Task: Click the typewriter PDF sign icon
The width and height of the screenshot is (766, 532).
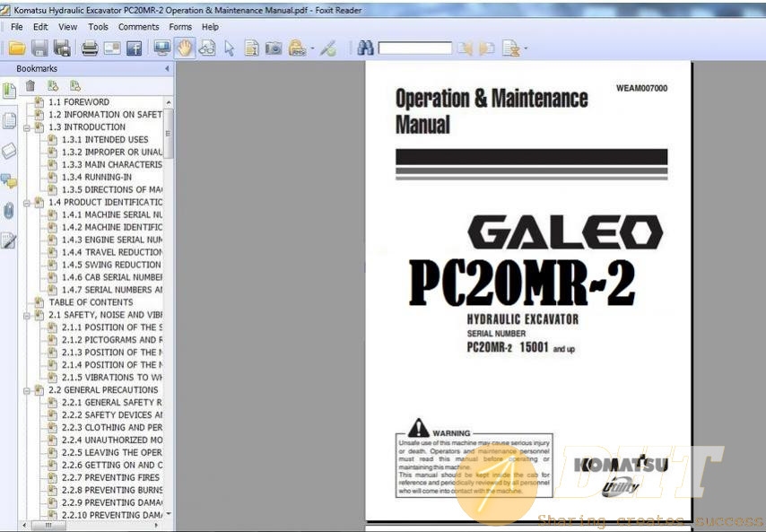Action: (297, 48)
